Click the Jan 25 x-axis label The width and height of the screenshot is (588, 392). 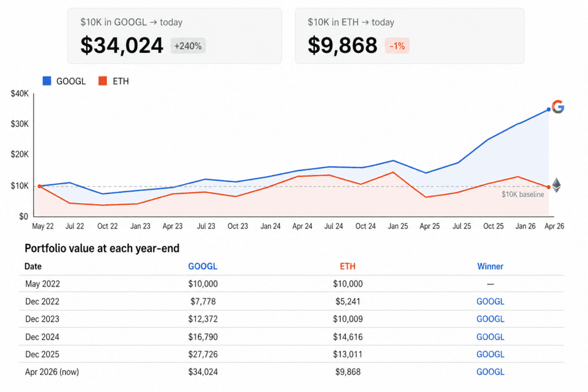tap(398, 226)
